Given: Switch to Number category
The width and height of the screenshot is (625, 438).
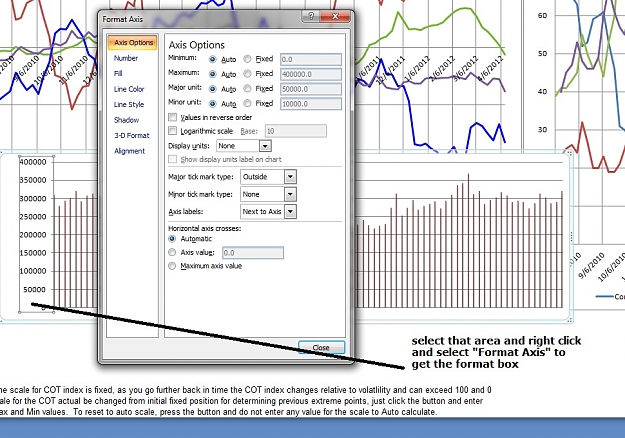Looking at the screenshot, I should point(126,58).
